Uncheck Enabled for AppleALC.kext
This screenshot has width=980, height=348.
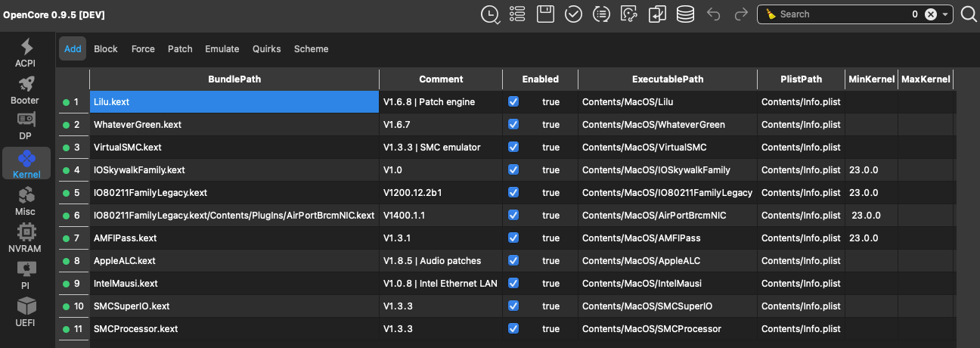click(x=513, y=260)
